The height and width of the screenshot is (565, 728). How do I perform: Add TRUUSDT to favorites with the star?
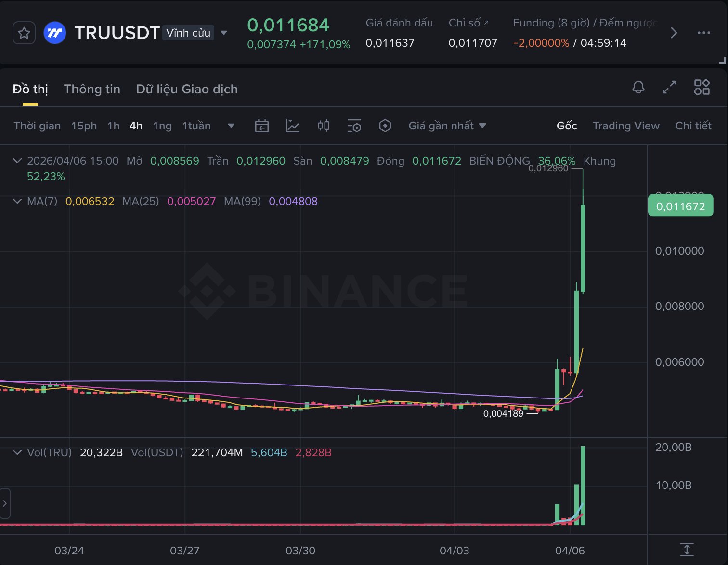(24, 33)
